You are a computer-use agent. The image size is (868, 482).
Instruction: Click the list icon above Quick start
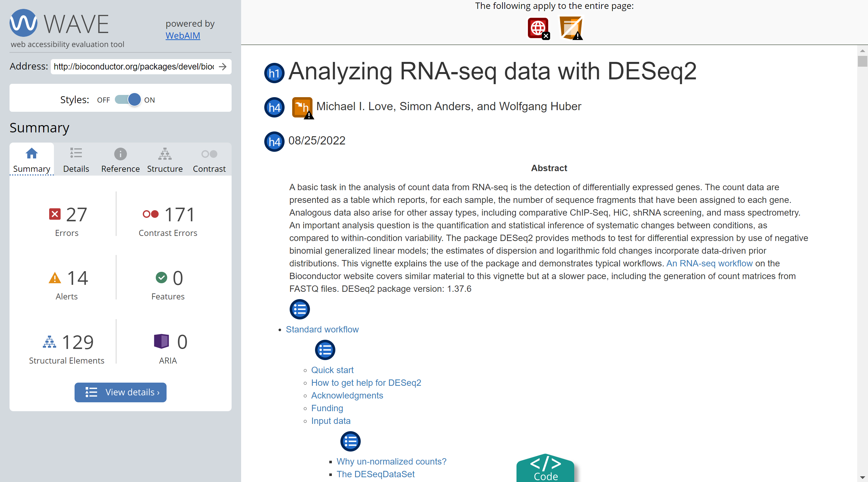coord(325,350)
